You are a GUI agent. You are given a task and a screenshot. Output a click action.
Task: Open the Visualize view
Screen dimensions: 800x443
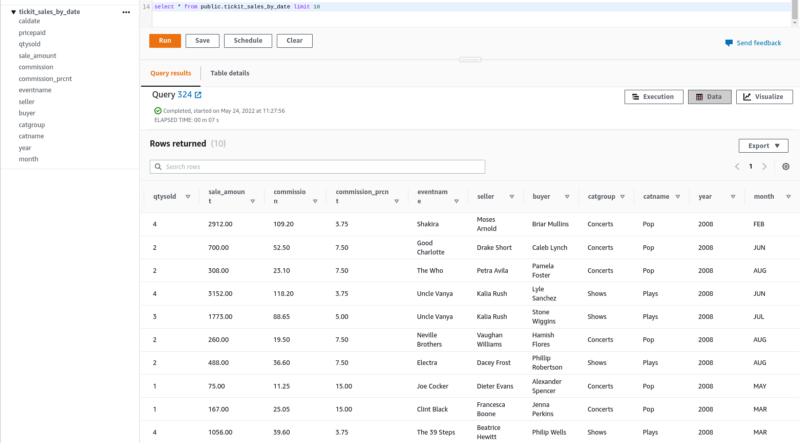(764, 96)
